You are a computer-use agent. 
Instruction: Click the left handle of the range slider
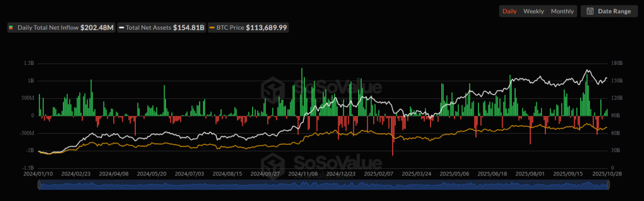tap(39, 185)
